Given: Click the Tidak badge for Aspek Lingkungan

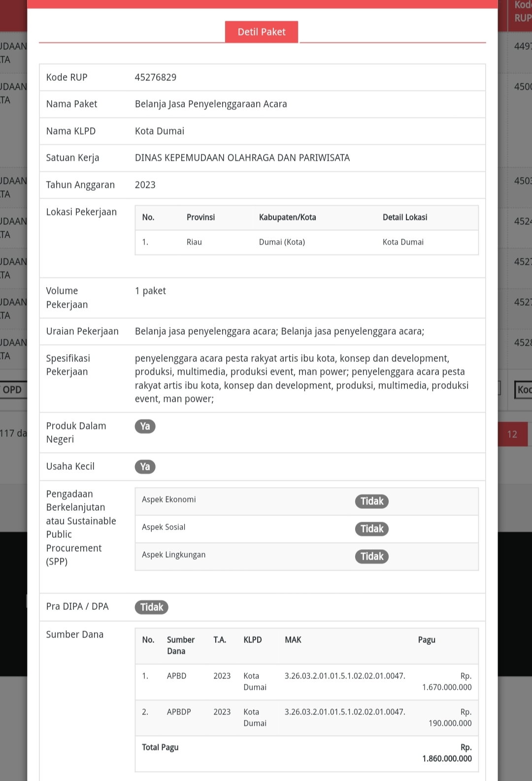Looking at the screenshot, I should pos(371,557).
